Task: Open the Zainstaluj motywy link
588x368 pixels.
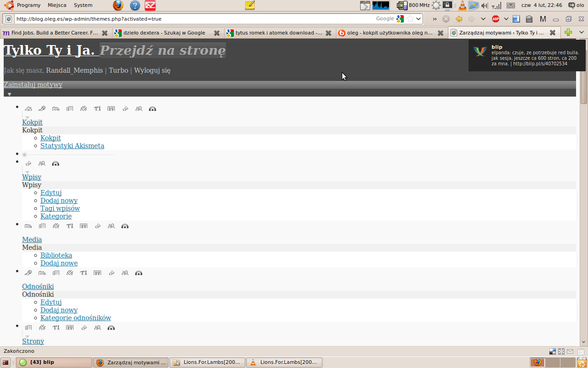Action: 33,85
